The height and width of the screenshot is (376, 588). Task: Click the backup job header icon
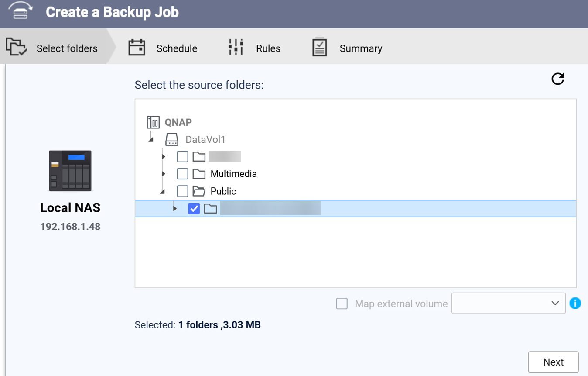coord(21,11)
